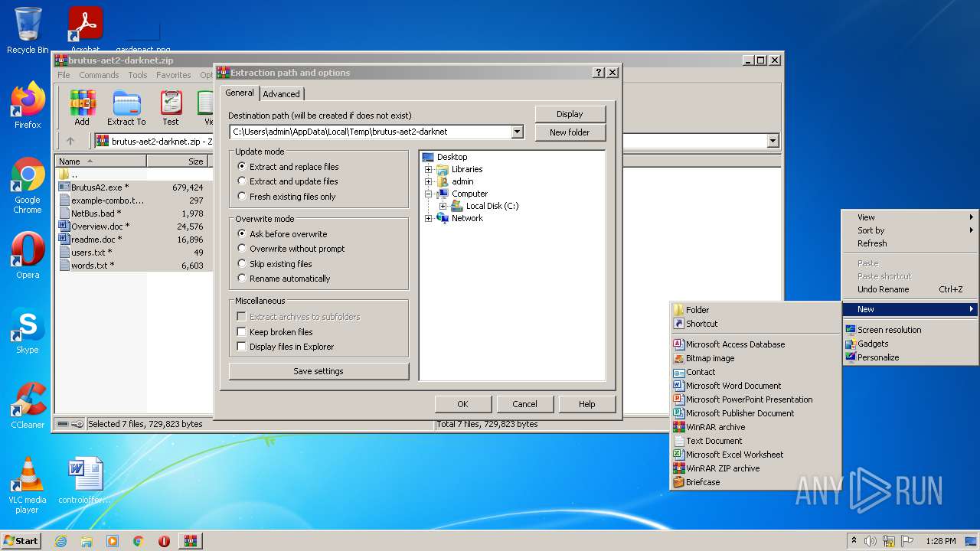This screenshot has width=980, height=551.
Task: Click the Internet Explorer taskbar icon
Action: click(x=61, y=541)
